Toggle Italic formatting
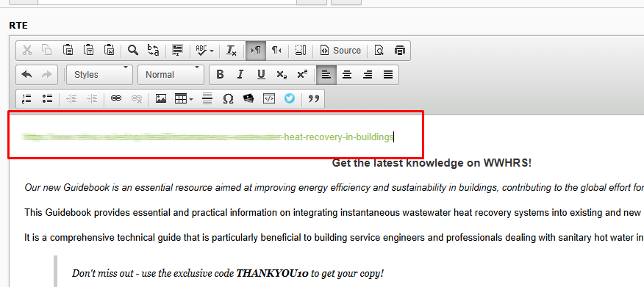This screenshot has height=287, width=644. (x=240, y=75)
